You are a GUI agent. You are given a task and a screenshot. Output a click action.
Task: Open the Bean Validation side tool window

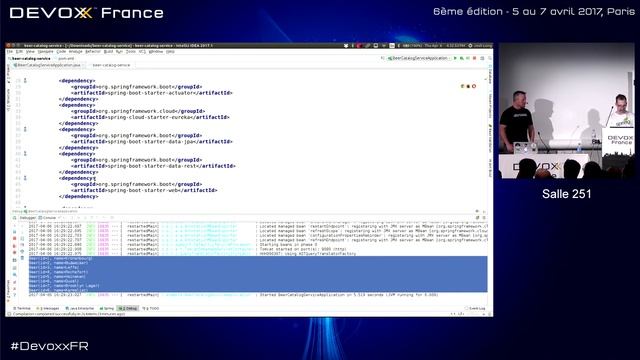click(490, 139)
